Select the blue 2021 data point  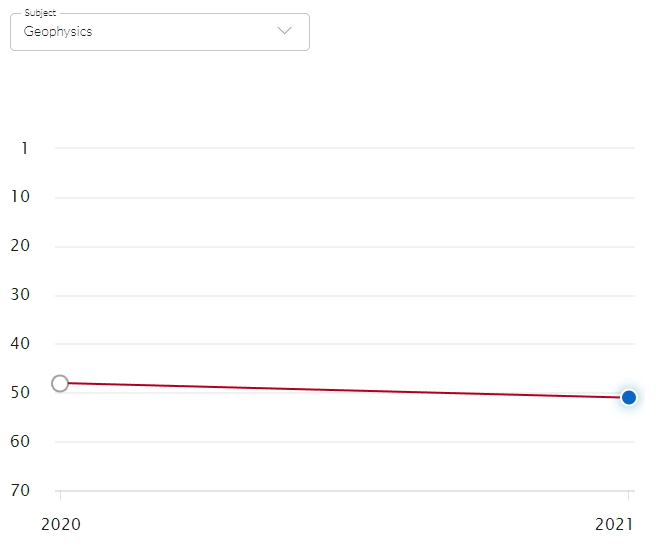pos(629,397)
